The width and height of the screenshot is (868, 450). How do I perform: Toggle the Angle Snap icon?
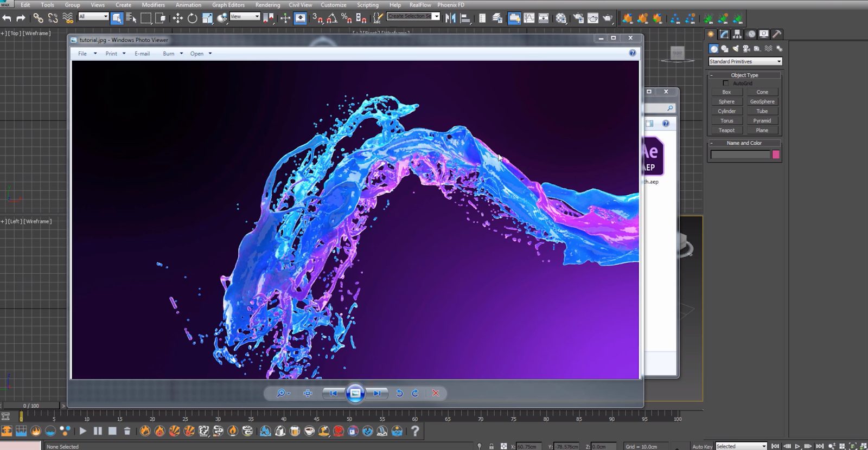pyautogui.click(x=331, y=18)
